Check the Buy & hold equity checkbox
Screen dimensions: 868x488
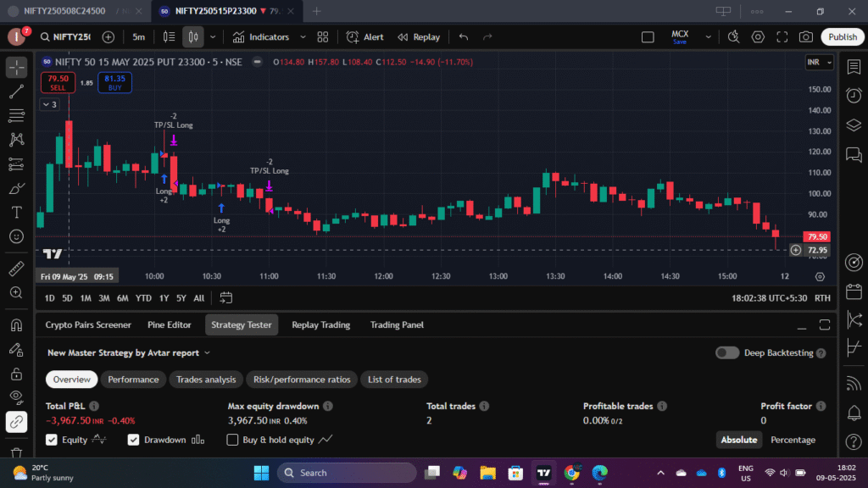click(232, 440)
